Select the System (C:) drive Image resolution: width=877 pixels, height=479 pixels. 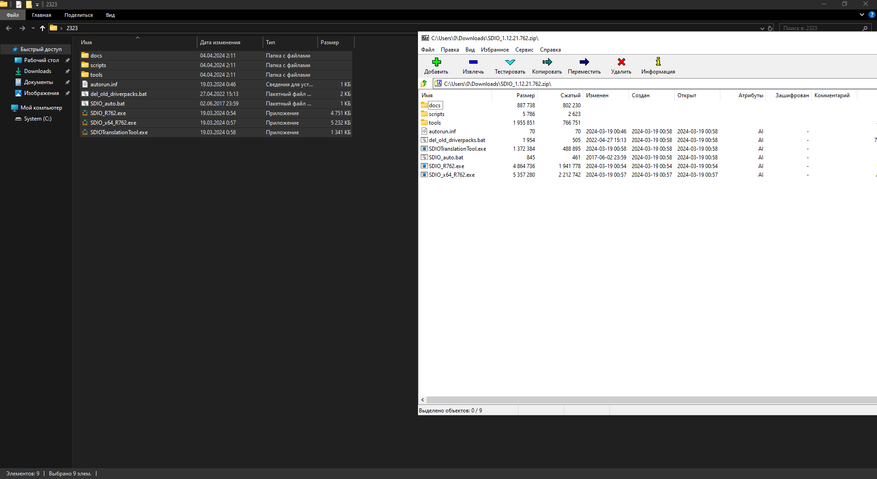pos(37,119)
